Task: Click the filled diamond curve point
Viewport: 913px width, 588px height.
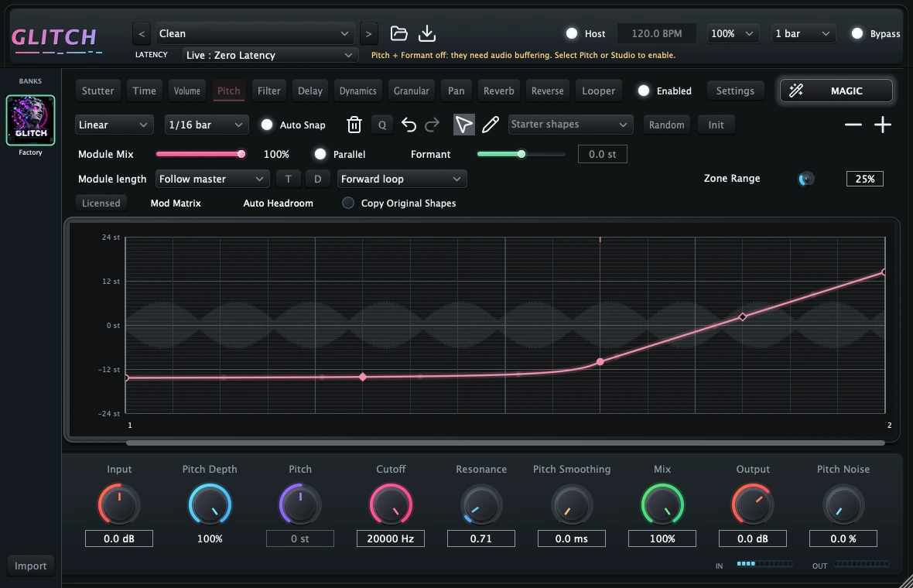Action: point(363,378)
